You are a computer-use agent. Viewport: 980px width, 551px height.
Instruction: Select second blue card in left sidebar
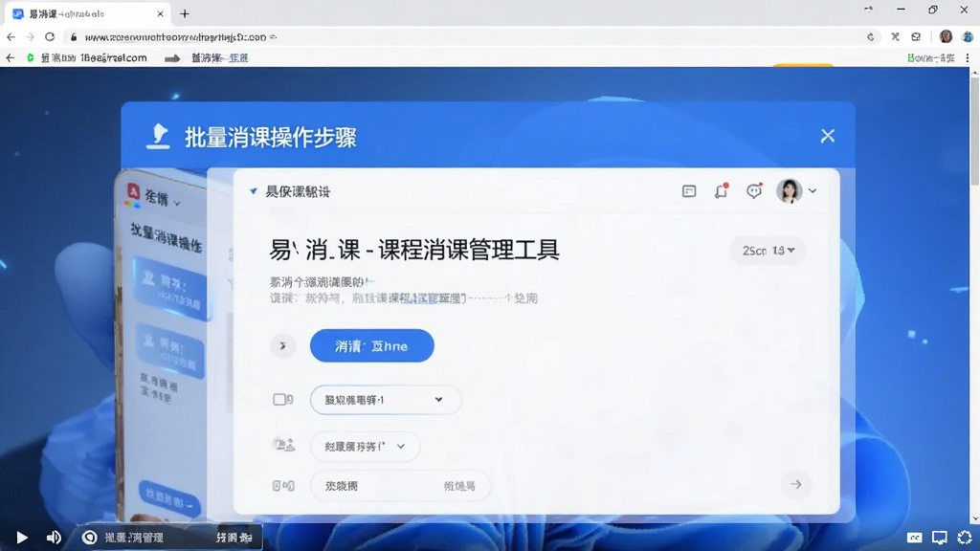tap(170, 350)
